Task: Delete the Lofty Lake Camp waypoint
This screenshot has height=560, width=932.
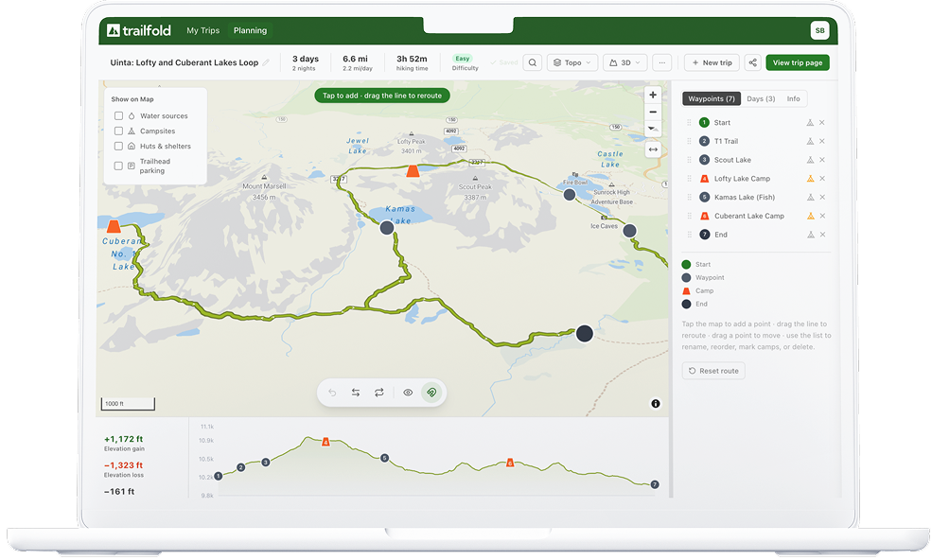Action: point(822,179)
